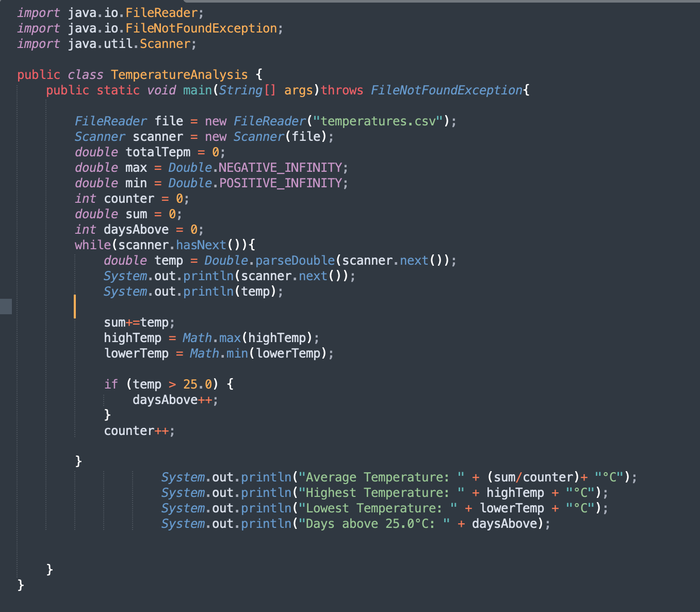
Task: Click the while keyword
Action: coord(93,245)
